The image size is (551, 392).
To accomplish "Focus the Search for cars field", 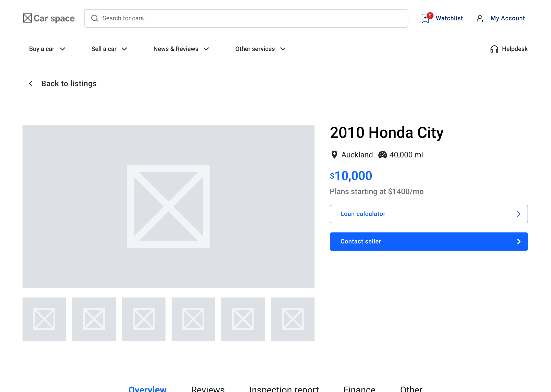I will pyautogui.click(x=246, y=18).
